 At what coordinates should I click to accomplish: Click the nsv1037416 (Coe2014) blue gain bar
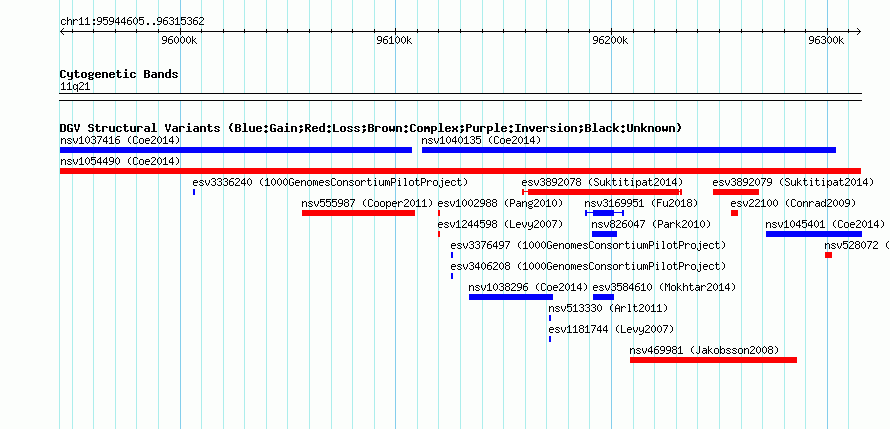pos(236,150)
